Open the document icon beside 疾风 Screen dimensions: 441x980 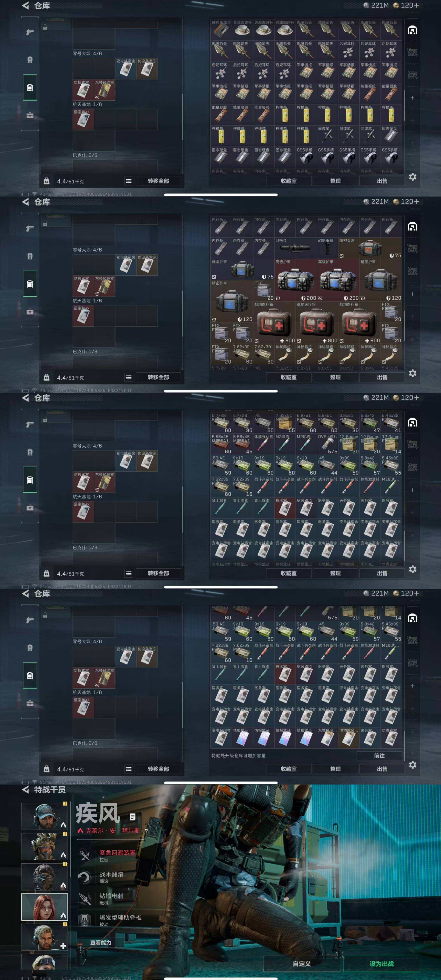coord(132,817)
